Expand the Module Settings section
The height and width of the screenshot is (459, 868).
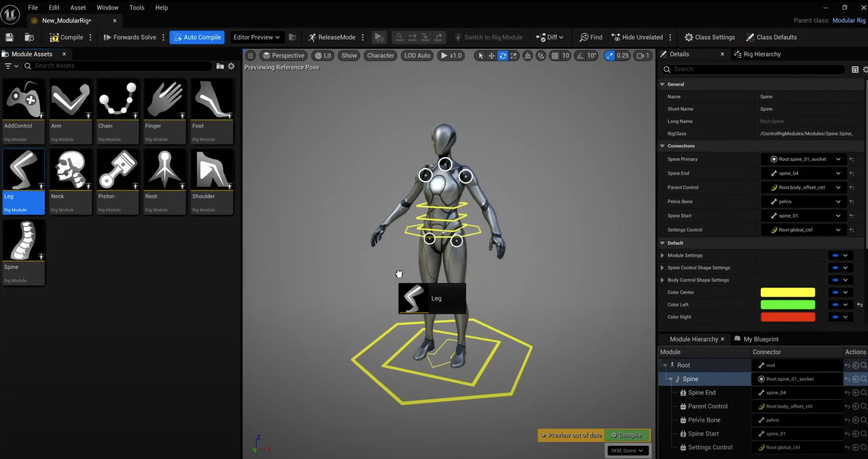coord(662,255)
